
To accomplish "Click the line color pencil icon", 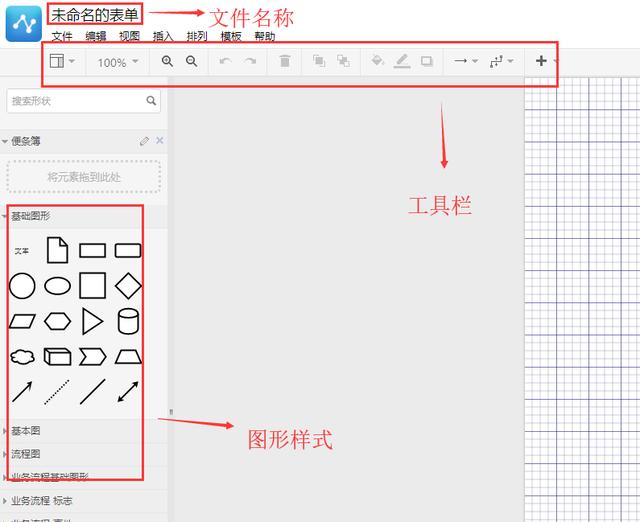I will click(402, 62).
